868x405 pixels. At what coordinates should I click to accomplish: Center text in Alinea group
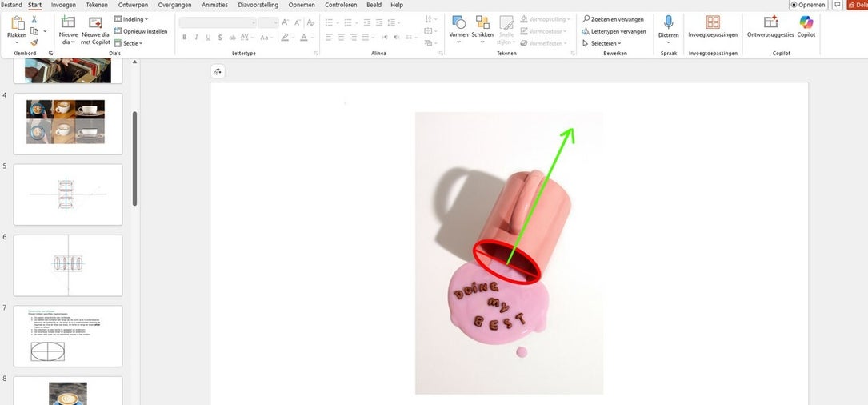coord(342,38)
